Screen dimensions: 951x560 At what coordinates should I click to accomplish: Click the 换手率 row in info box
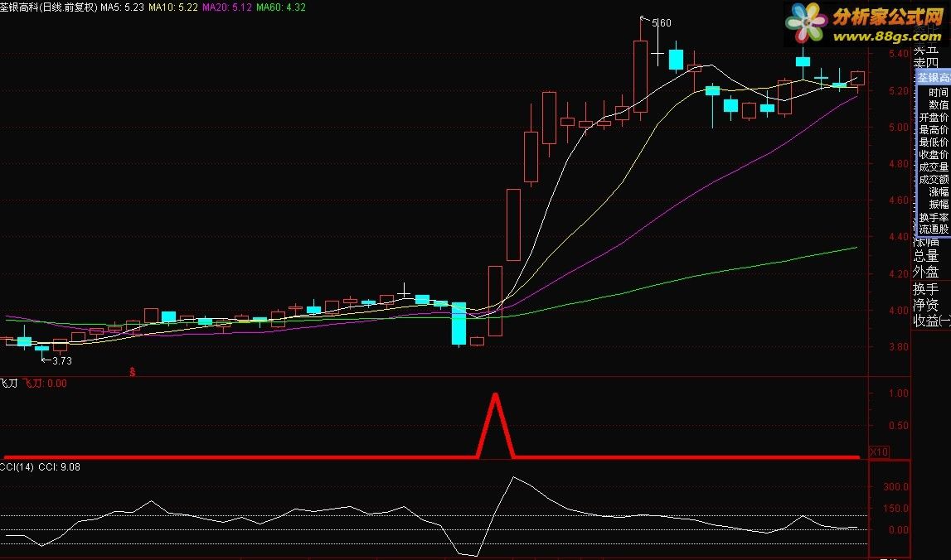pyautogui.click(x=934, y=217)
